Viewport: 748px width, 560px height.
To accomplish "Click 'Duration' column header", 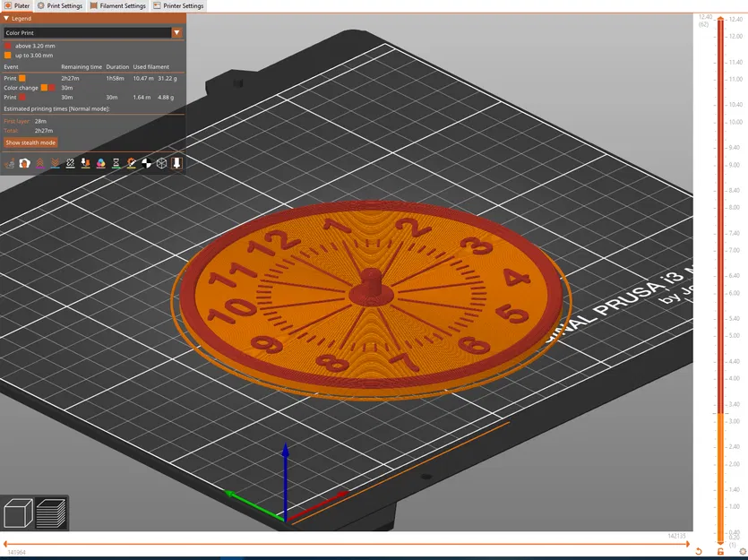I will coord(117,67).
